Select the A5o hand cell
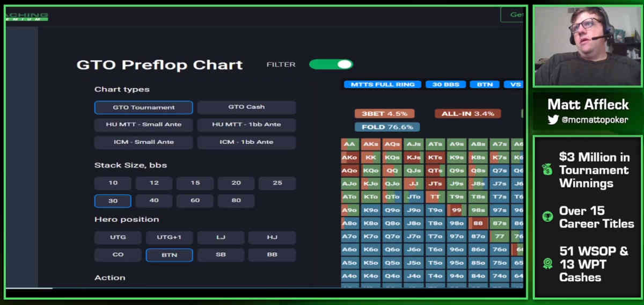Viewport: 644px width, 305px height. point(349,263)
